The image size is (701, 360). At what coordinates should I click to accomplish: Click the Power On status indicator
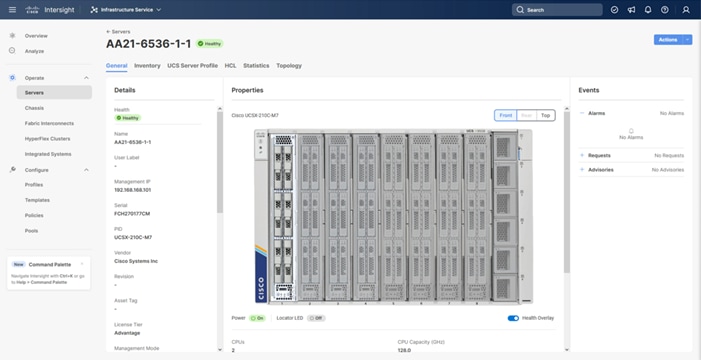(x=257, y=318)
